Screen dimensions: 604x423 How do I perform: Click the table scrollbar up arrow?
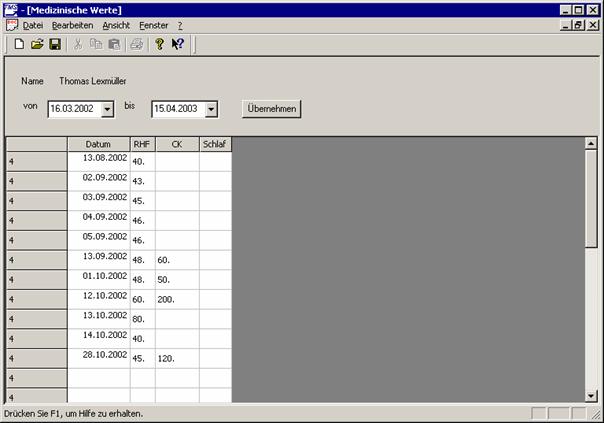tap(591, 144)
